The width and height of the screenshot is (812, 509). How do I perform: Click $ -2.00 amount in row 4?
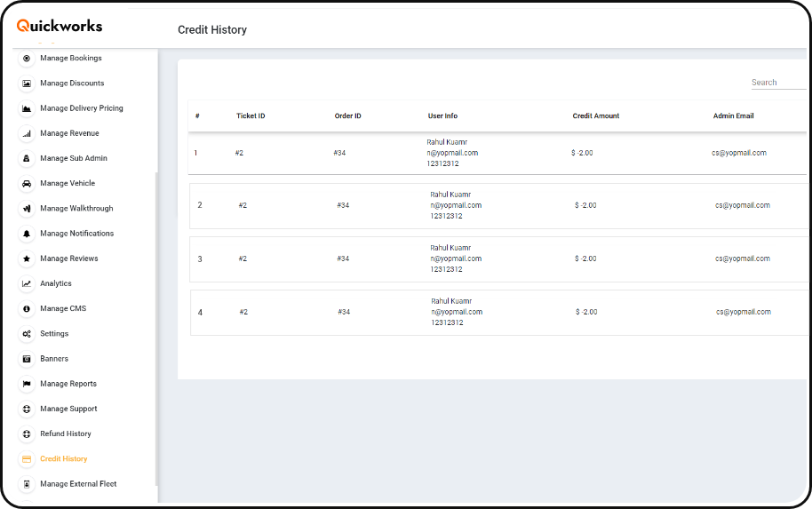point(586,312)
